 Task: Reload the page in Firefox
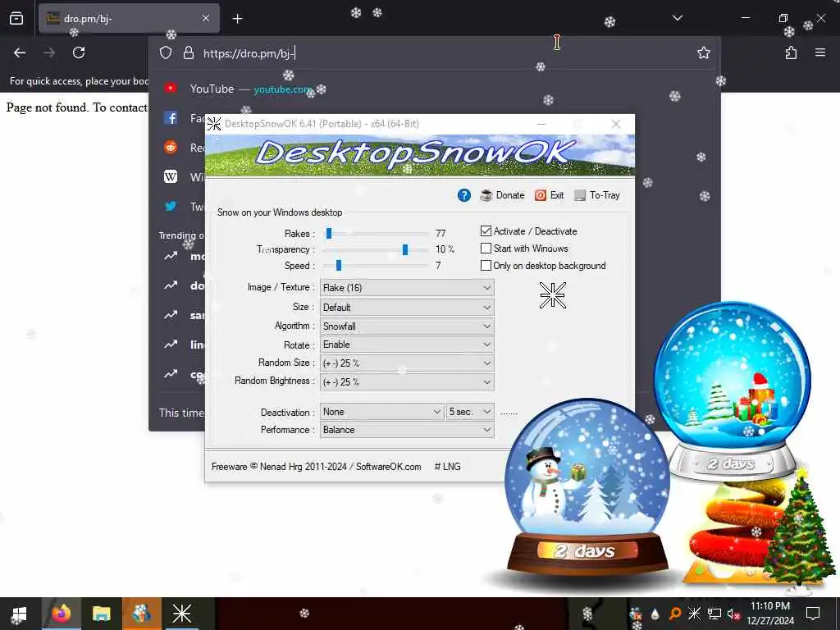tap(79, 52)
